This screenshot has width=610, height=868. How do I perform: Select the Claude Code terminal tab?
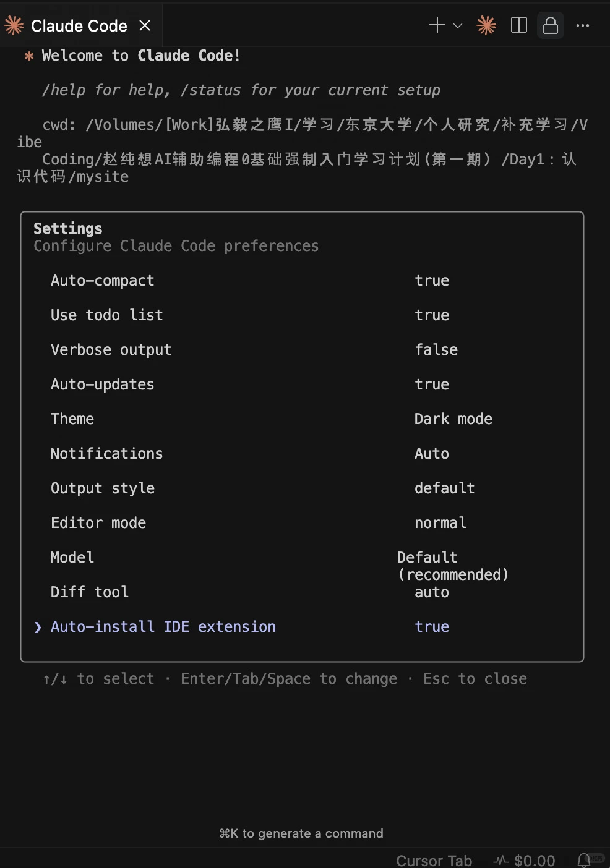coord(81,25)
